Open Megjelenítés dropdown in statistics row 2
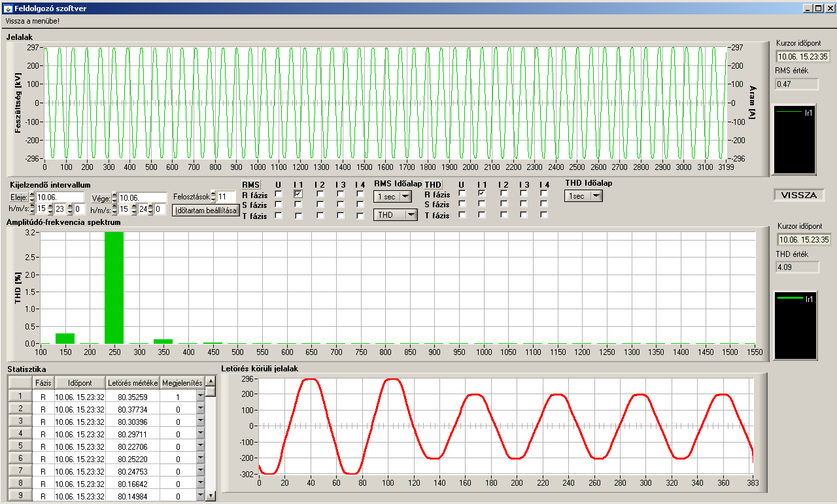Viewport: 837px width, 504px height. coord(200,409)
